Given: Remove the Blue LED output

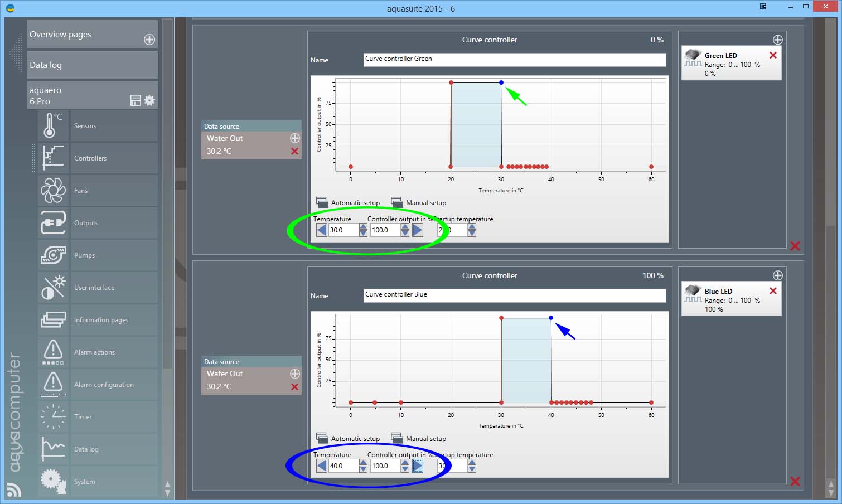Looking at the screenshot, I should click(773, 291).
